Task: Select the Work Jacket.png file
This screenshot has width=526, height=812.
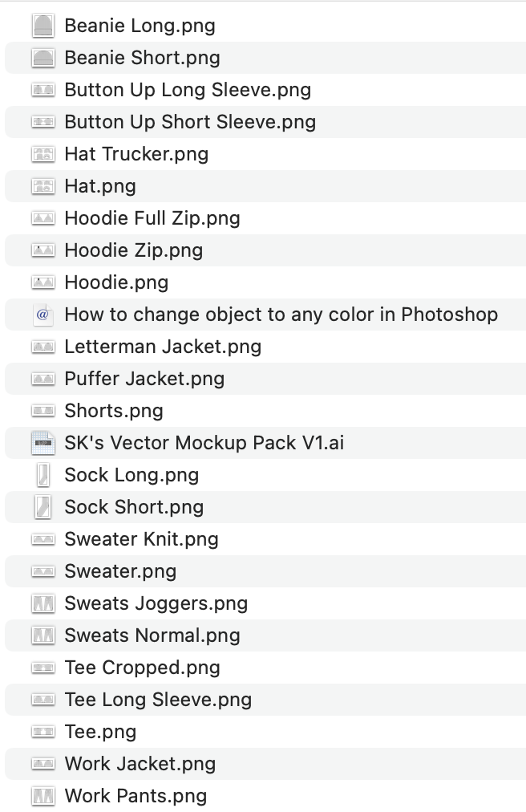Action: coord(140,764)
